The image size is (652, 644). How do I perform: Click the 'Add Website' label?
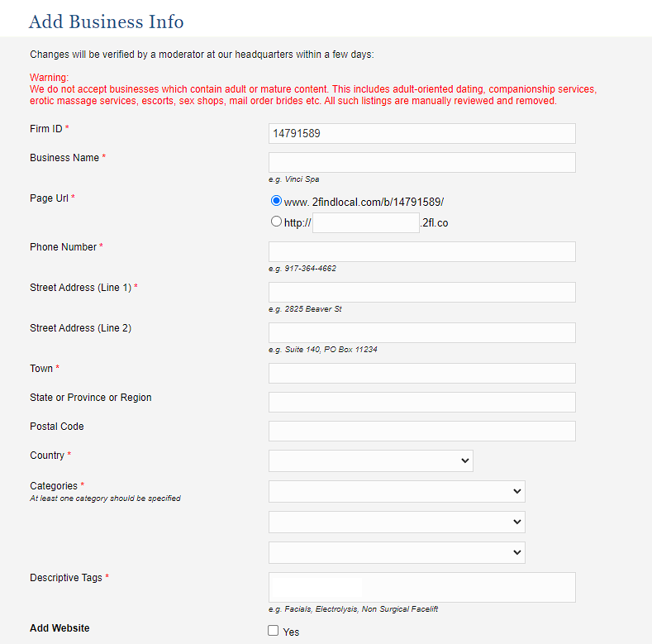pyautogui.click(x=59, y=627)
